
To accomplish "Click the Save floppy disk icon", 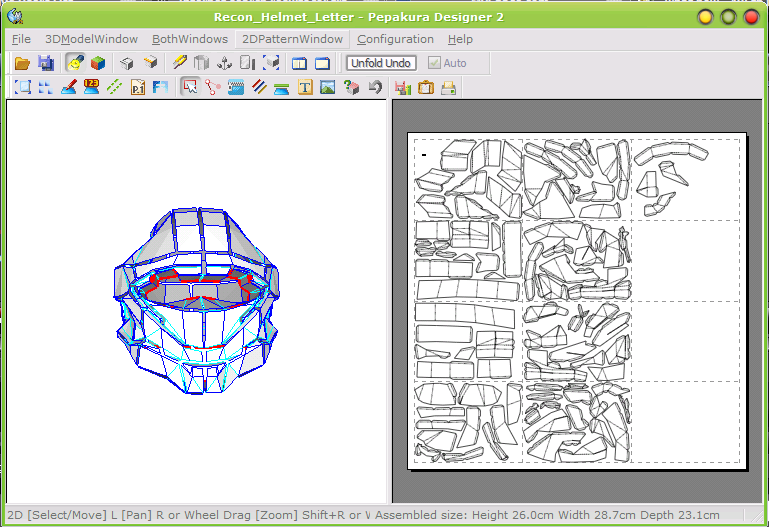I will click(x=46, y=63).
